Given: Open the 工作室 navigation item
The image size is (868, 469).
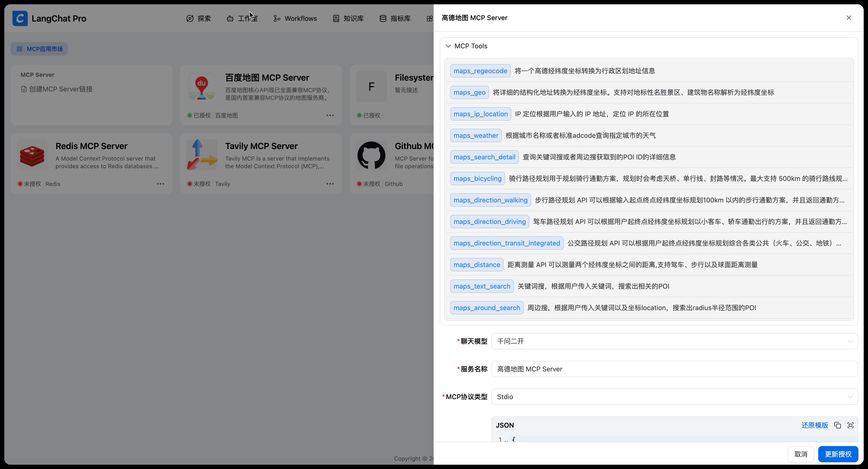Looking at the screenshot, I should pyautogui.click(x=242, y=18).
